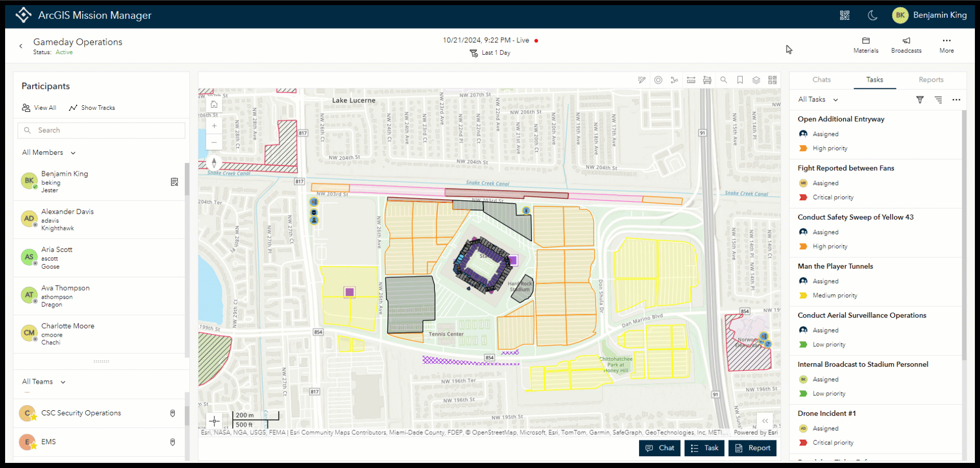Open map bookmarks
This screenshot has height=468, width=980.
pos(740,80)
